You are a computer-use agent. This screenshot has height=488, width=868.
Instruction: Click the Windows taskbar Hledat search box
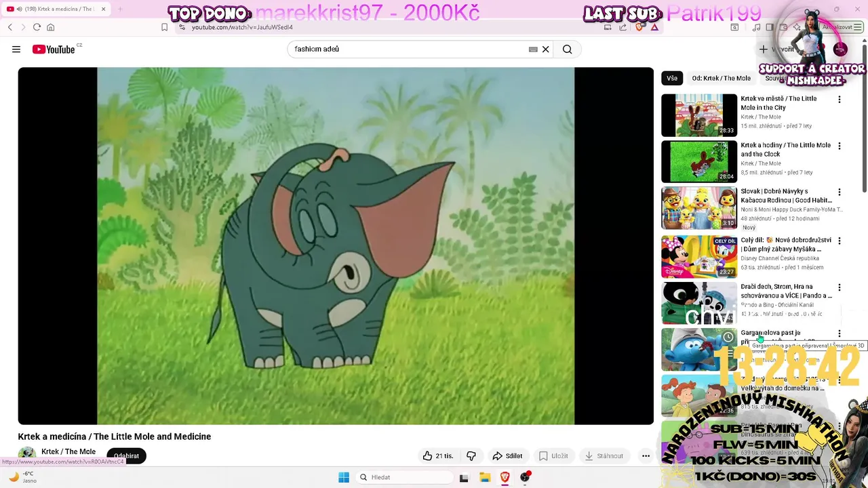(406, 477)
